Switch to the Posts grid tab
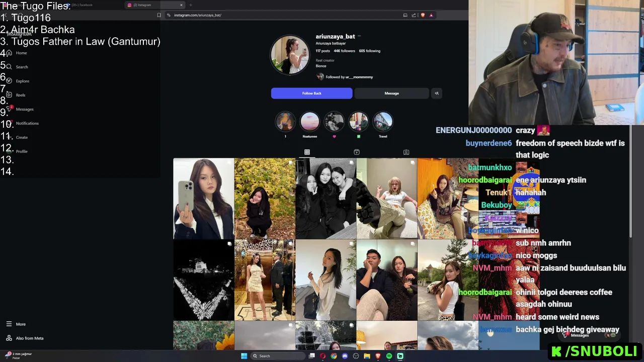 pos(307,152)
